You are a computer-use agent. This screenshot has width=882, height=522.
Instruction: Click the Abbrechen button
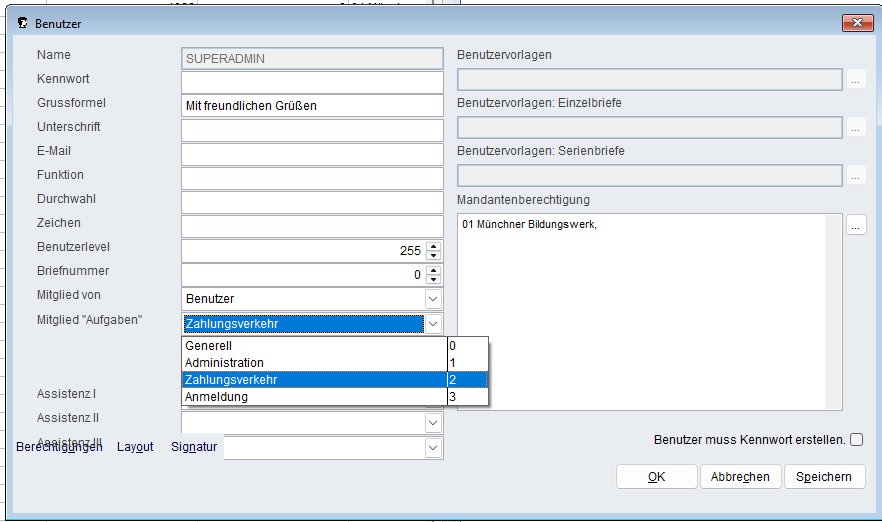click(740, 477)
